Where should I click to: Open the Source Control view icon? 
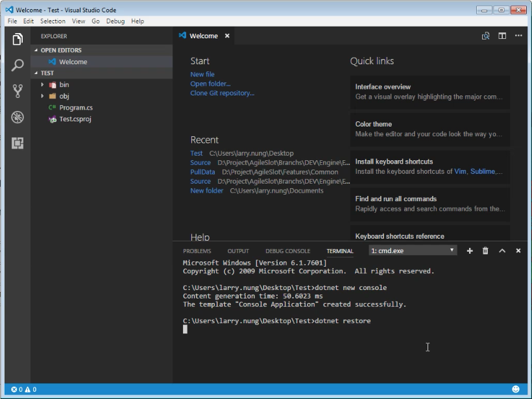(18, 91)
